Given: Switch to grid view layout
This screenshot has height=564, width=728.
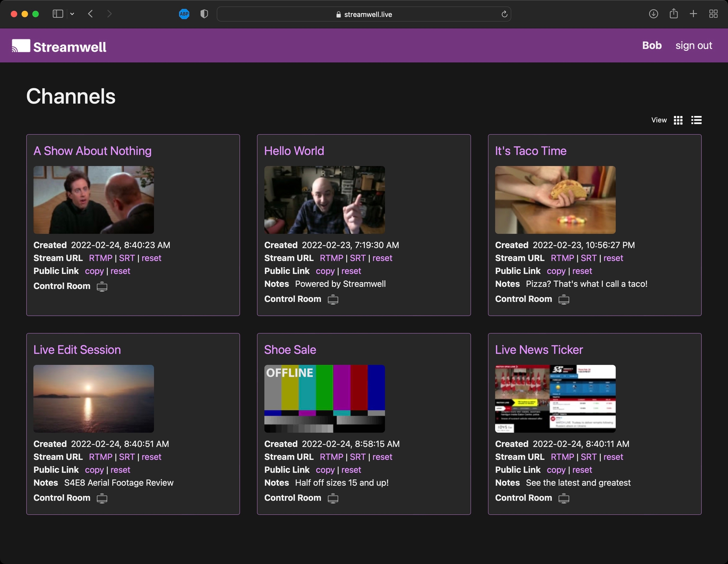Looking at the screenshot, I should tap(678, 120).
